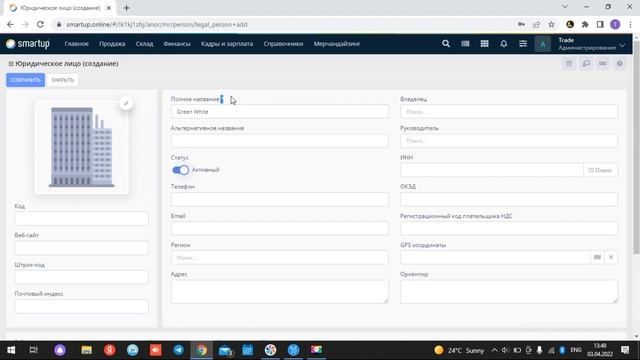Open the browser extensions puzzle icon
Viewport: 640px width, 360px height.
[585, 24]
